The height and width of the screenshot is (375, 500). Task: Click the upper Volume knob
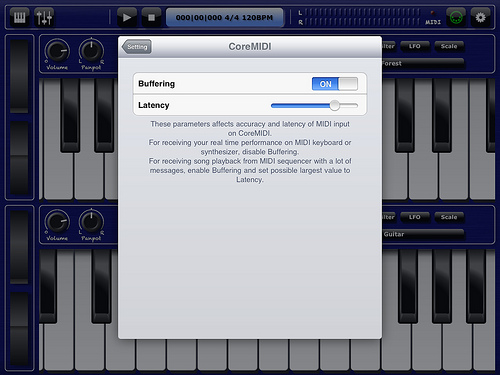coord(57,51)
